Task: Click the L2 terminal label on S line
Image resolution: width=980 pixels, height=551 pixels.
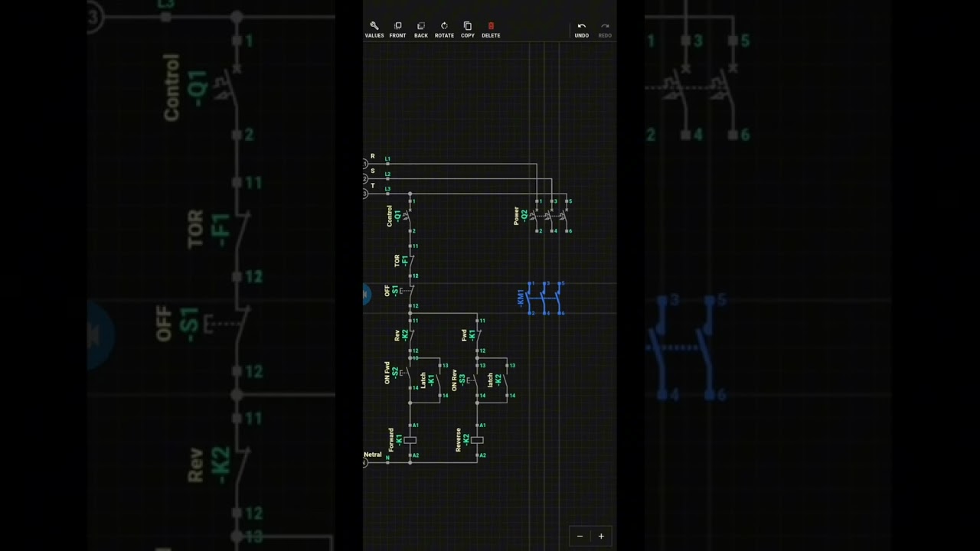Action: 387,174
